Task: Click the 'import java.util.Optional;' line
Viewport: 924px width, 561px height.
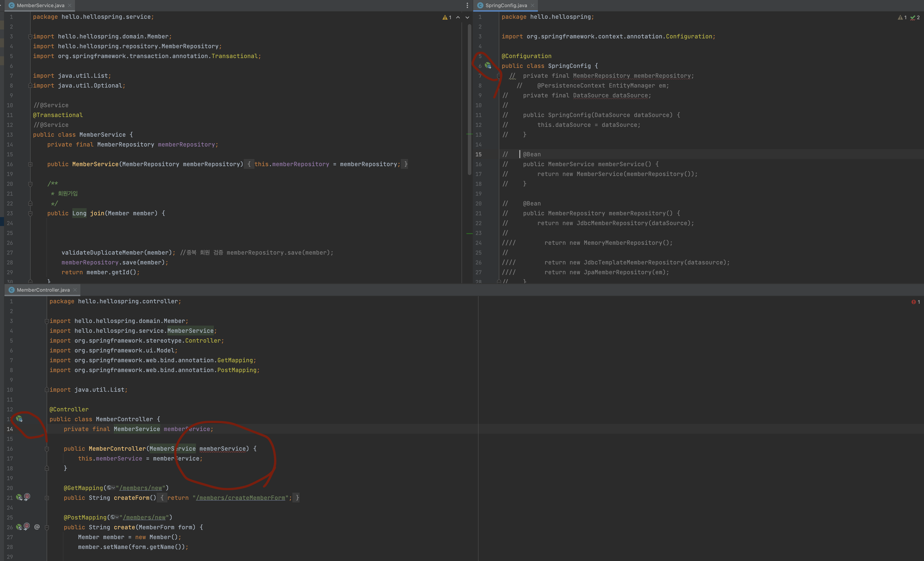Action: [79, 86]
